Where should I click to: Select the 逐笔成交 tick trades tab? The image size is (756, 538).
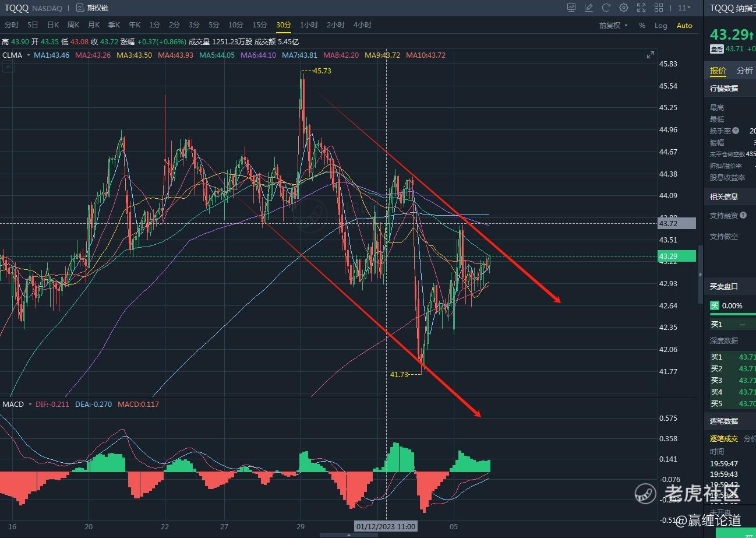pyautogui.click(x=724, y=439)
